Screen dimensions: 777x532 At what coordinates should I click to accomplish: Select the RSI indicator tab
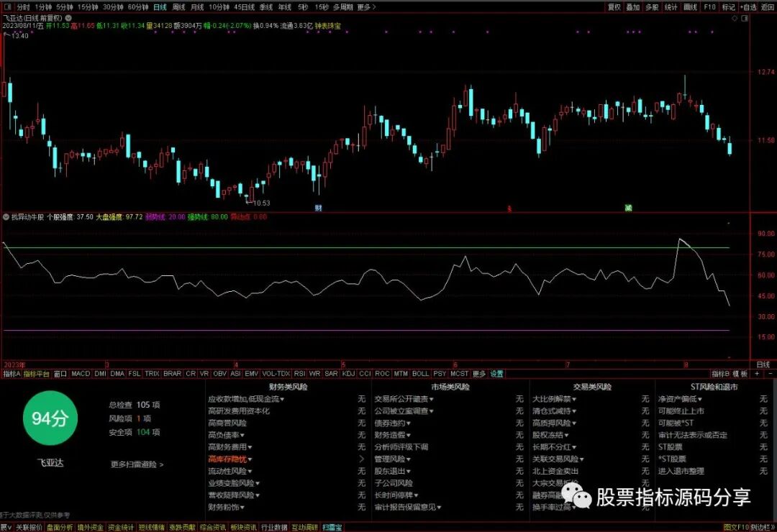[x=299, y=374]
